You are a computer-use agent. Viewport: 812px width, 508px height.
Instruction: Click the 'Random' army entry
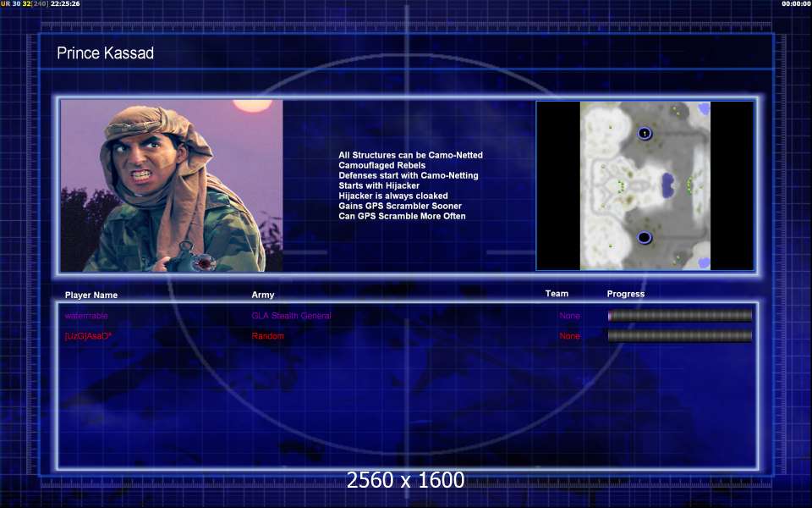click(268, 336)
